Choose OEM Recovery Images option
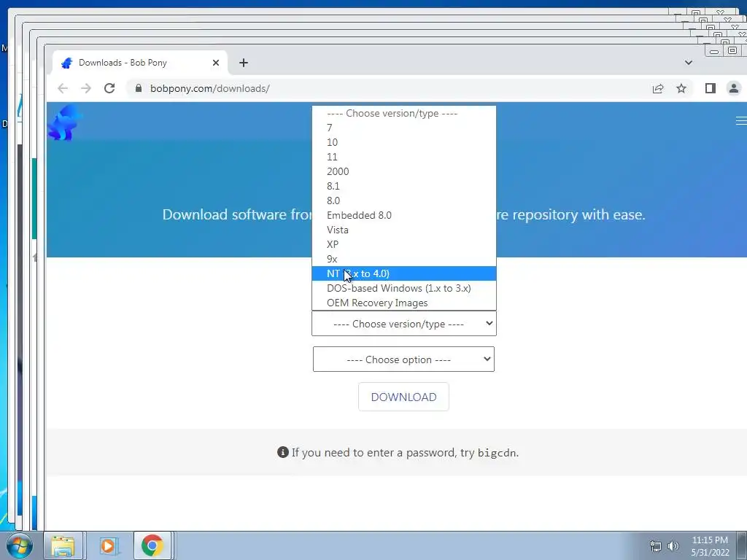 pyautogui.click(x=404, y=303)
